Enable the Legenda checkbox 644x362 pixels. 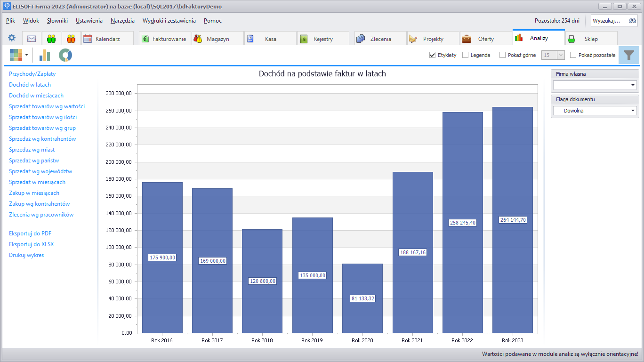(465, 55)
